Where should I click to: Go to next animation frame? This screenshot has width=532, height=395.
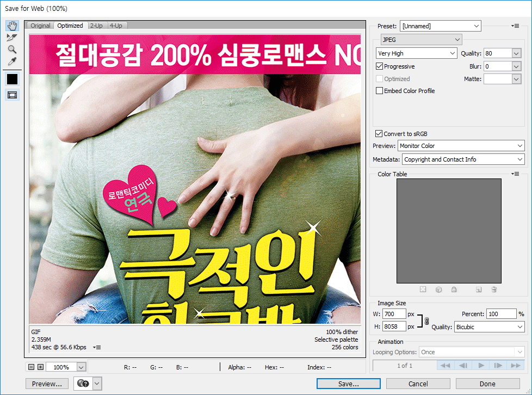coord(498,366)
